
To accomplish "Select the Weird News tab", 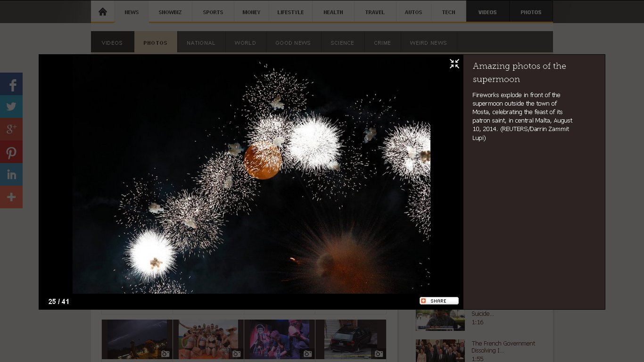I will 428,43.
